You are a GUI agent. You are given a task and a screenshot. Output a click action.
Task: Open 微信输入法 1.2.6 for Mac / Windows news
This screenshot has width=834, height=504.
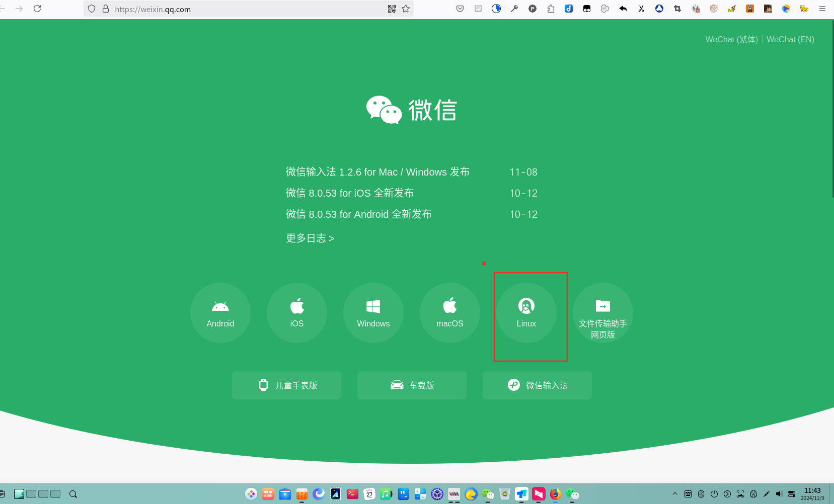tap(377, 172)
